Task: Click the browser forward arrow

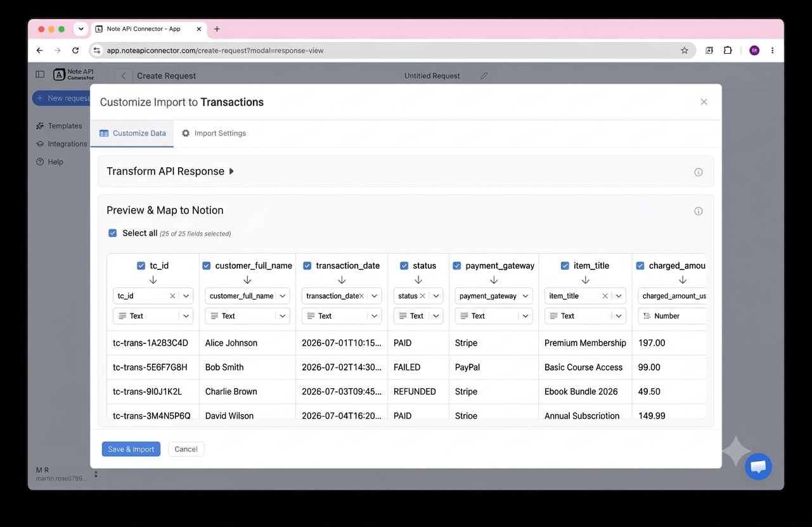Action: click(58, 51)
